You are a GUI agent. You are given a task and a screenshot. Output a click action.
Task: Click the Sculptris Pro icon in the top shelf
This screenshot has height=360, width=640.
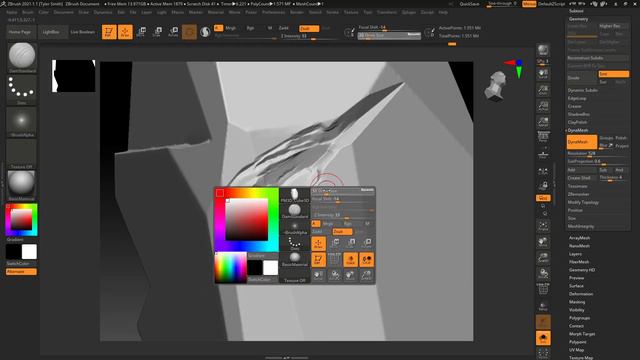tap(205, 32)
